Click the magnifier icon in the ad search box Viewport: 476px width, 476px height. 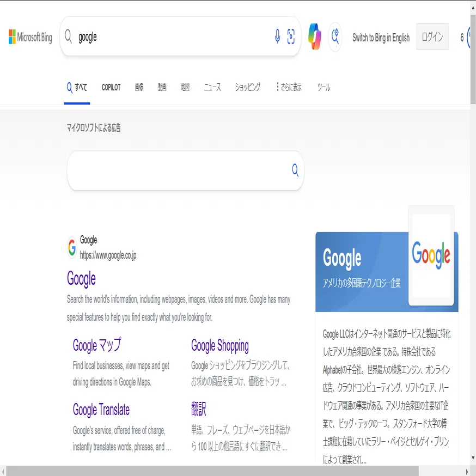click(295, 170)
